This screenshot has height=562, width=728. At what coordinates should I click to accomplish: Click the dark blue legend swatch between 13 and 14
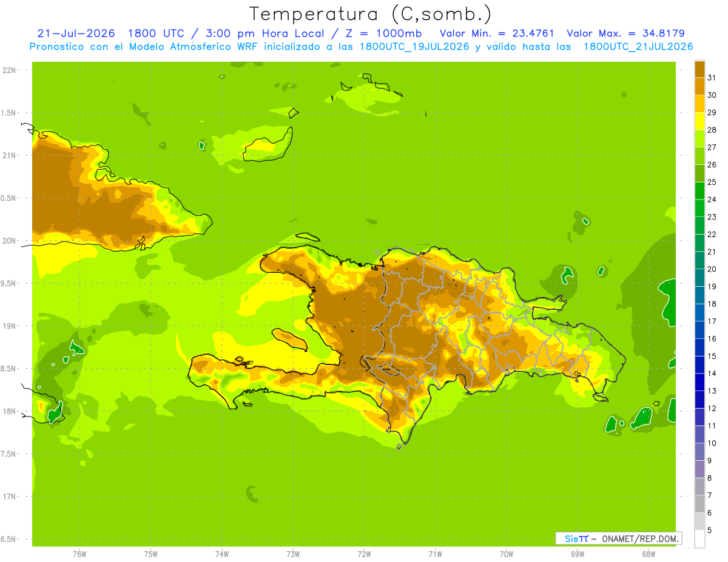point(699,382)
